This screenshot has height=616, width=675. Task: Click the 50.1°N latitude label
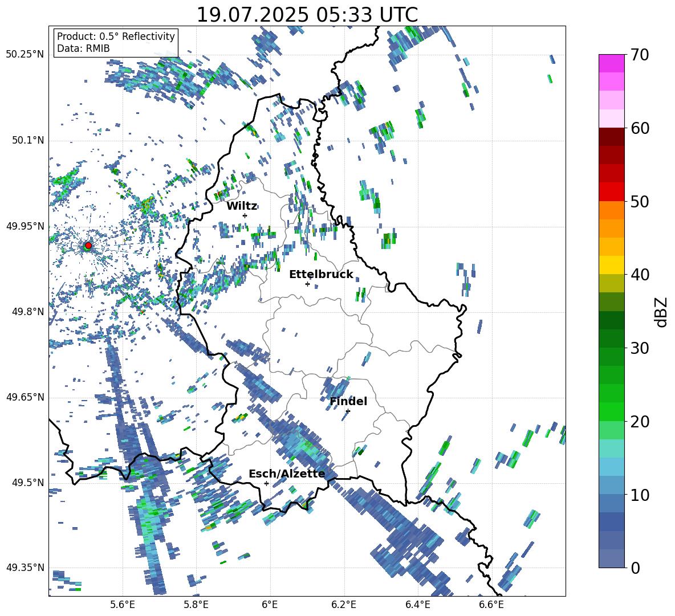click(x=27, y=140)
